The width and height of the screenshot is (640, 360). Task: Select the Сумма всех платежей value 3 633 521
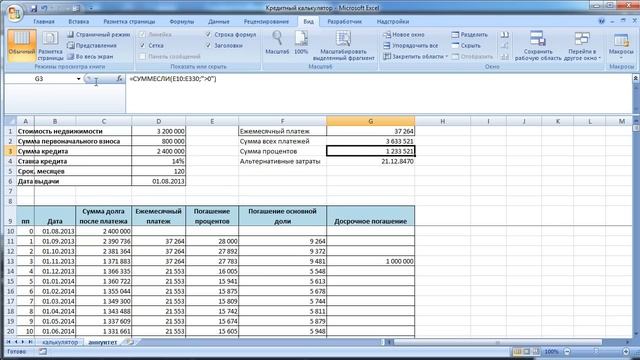[371, 141]
